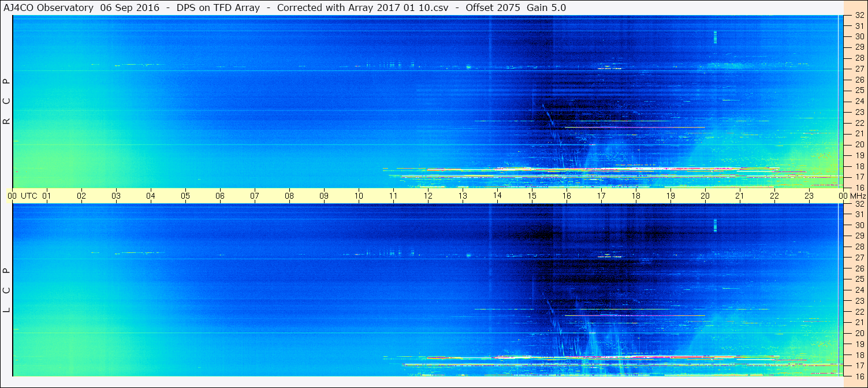This screenshot has height=388, width=868.
Task: Click the "19" MHz label in RCP panel
Action: [859, 155]
